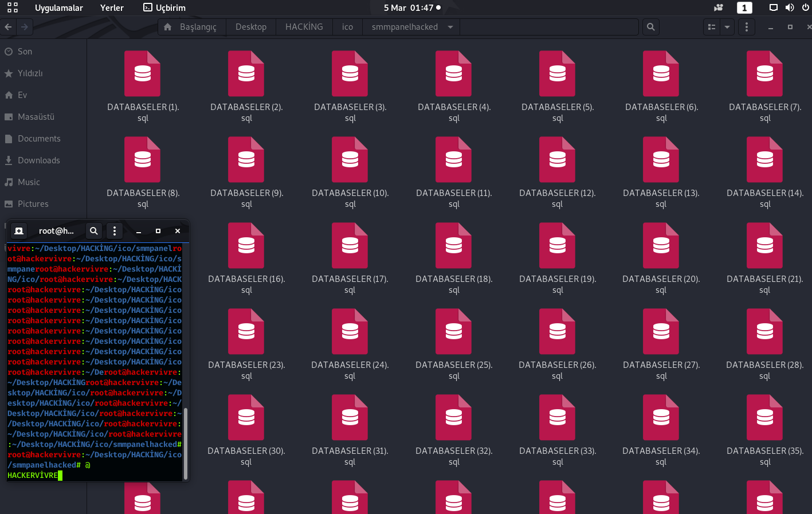Open Yerler menu
Screen dimensions: 812x514
[112, 8]
